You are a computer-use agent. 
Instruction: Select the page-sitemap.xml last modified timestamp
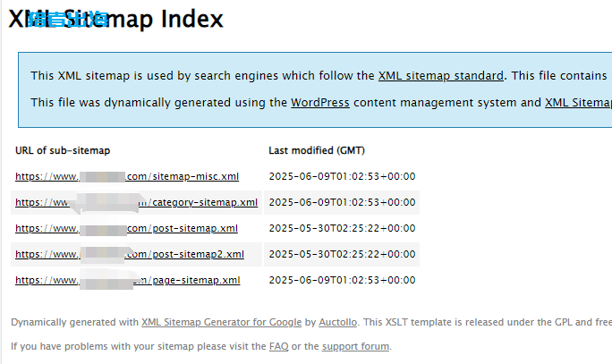click(342, 280)
